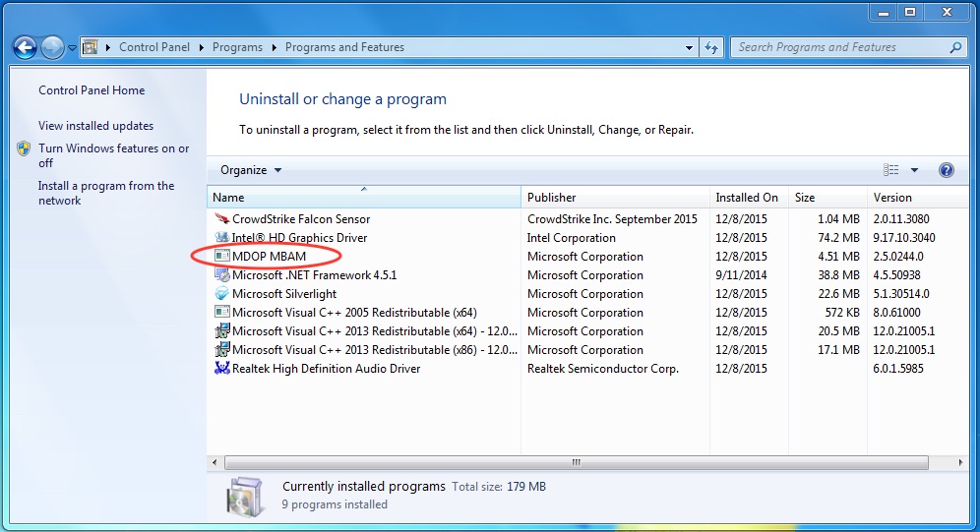Click the Visual C++ 2005 Redistributable icon
The width and height of the screenshot is (980, 532).
tap(221, 312)
